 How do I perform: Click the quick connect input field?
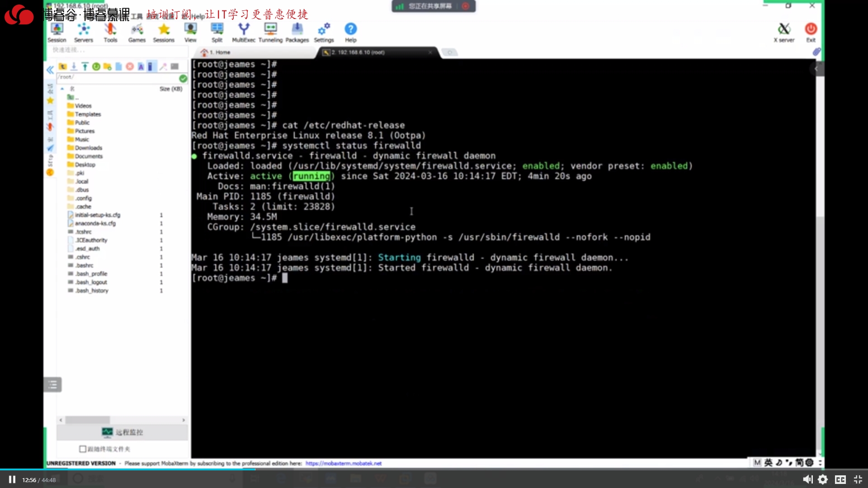tap(118, 50)
